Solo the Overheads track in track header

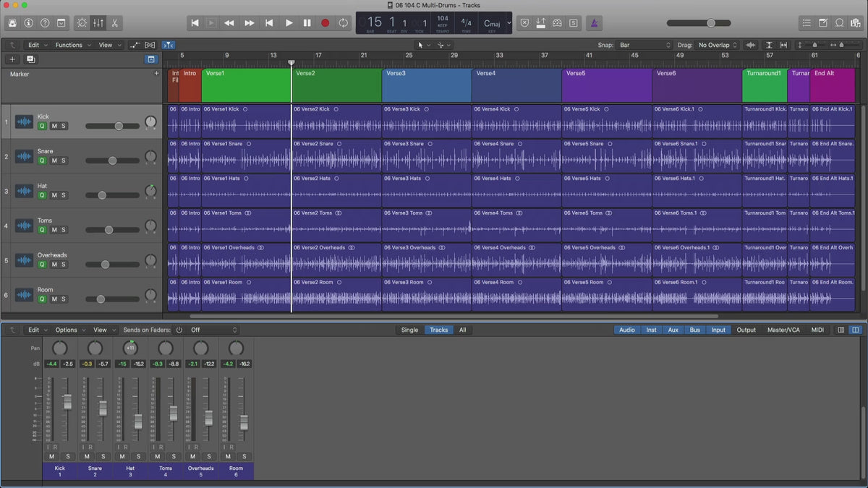(x=64, y=265)
